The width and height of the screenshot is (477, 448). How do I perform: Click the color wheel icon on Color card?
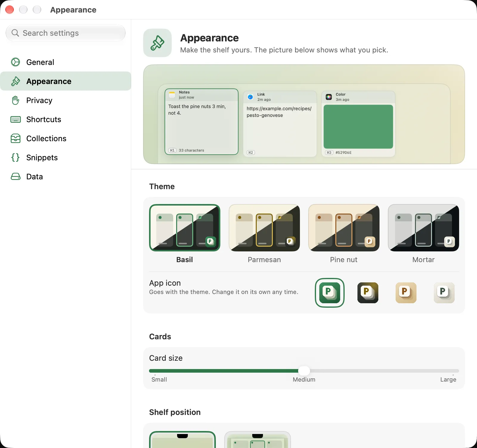click(x=329, y=97)
